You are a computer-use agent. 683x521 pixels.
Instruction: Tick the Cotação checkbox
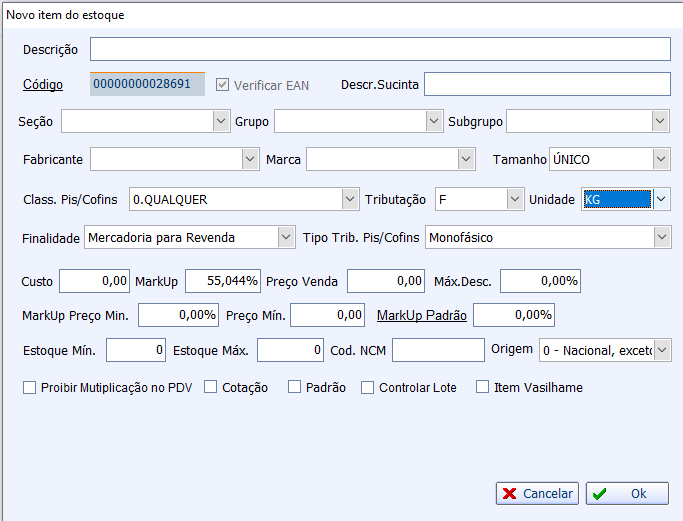pos(211,387)
